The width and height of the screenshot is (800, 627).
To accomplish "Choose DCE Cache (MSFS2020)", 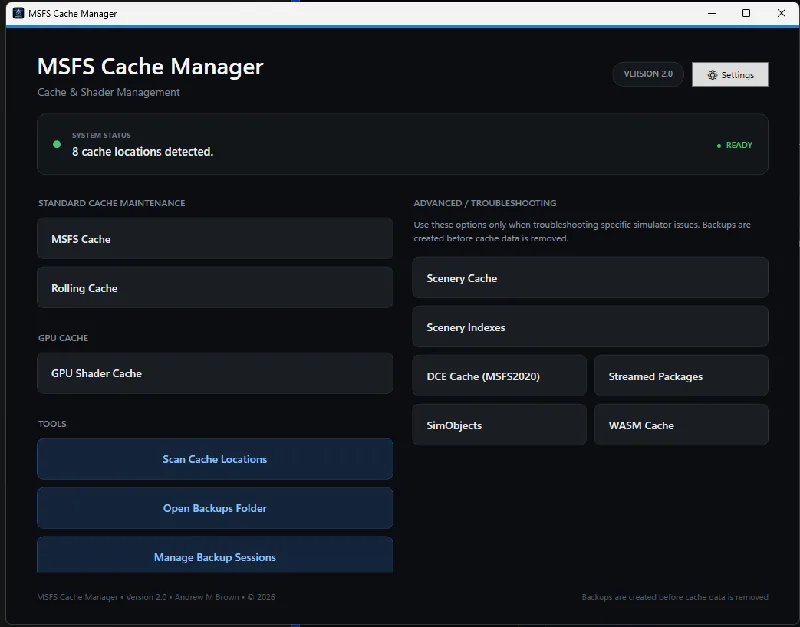I will (x=499, y=375).
